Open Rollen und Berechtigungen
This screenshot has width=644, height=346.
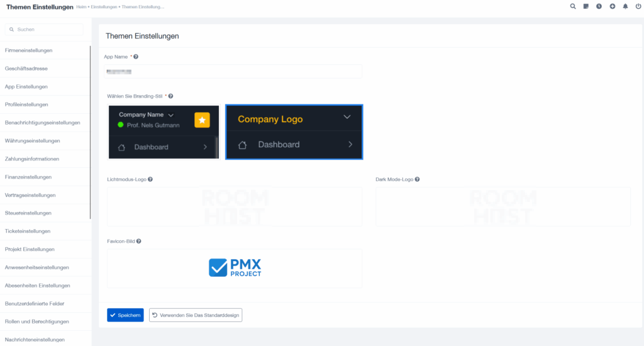click(x=36, y=321)
